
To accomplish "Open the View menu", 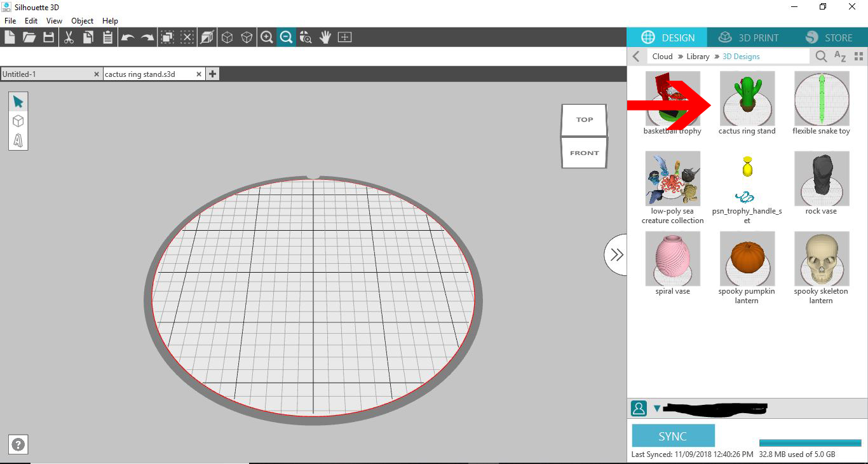I will [x=54, y=21].
